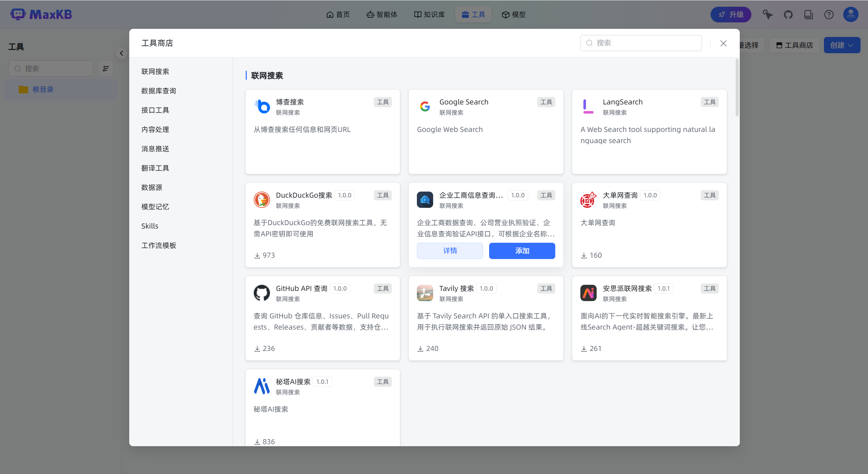Close the 工具商店 dialog

724,43
